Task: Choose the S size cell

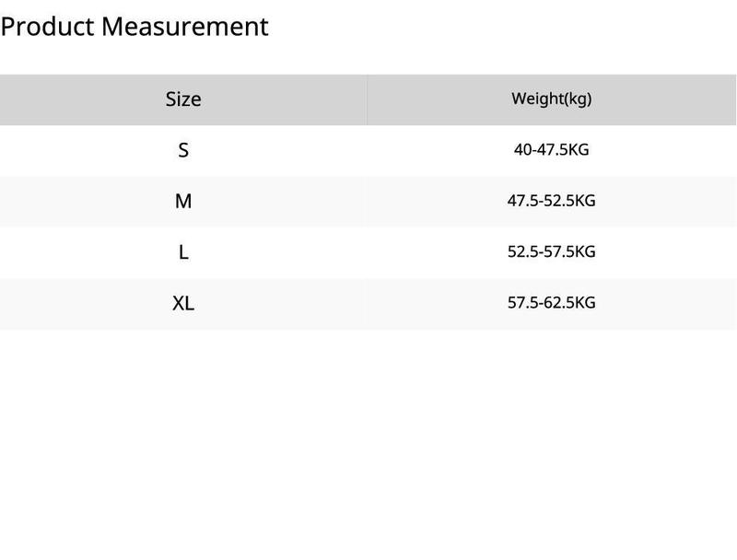Action: pyautogui.click(x=183, y=150)
